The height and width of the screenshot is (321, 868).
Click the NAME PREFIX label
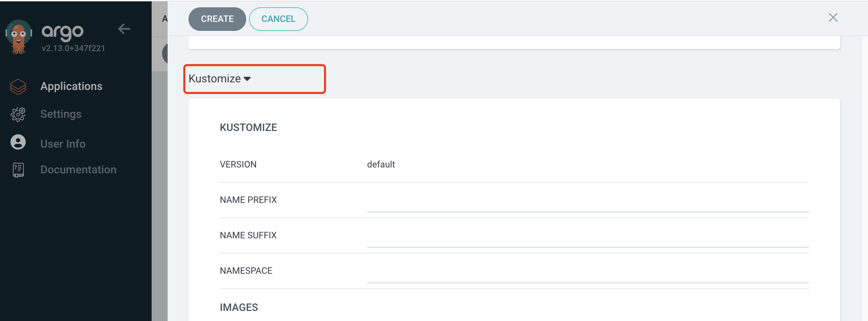point(248,200)
